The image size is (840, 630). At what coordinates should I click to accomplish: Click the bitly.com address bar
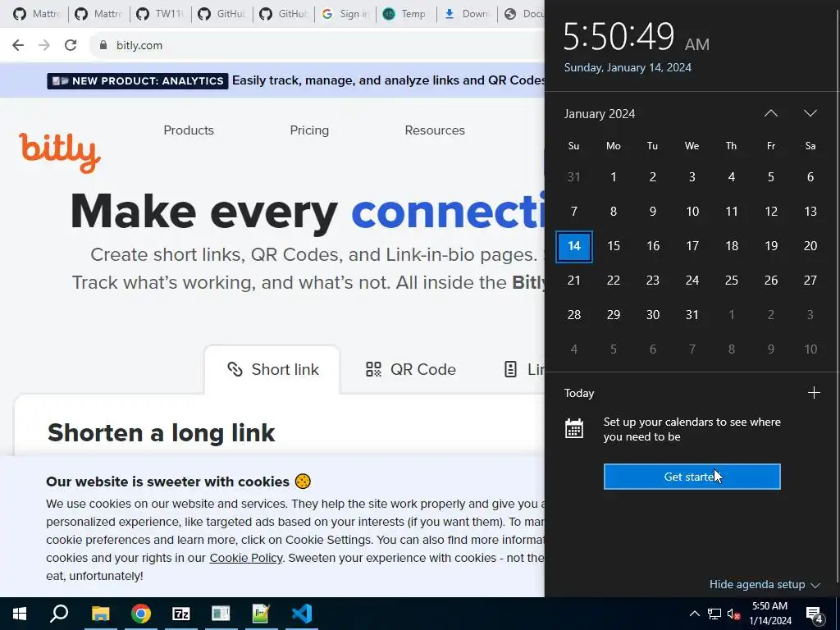click(x=316, y=45)
